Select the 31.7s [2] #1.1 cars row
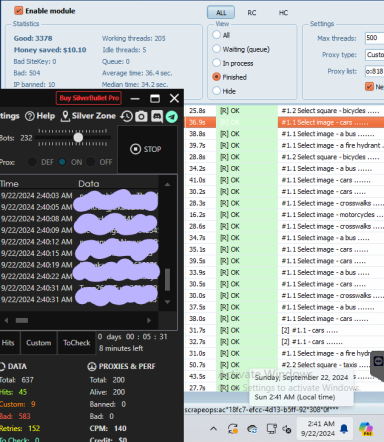This screenshot has width=384, height=442. pyautogui.click(x=284, y=330)
